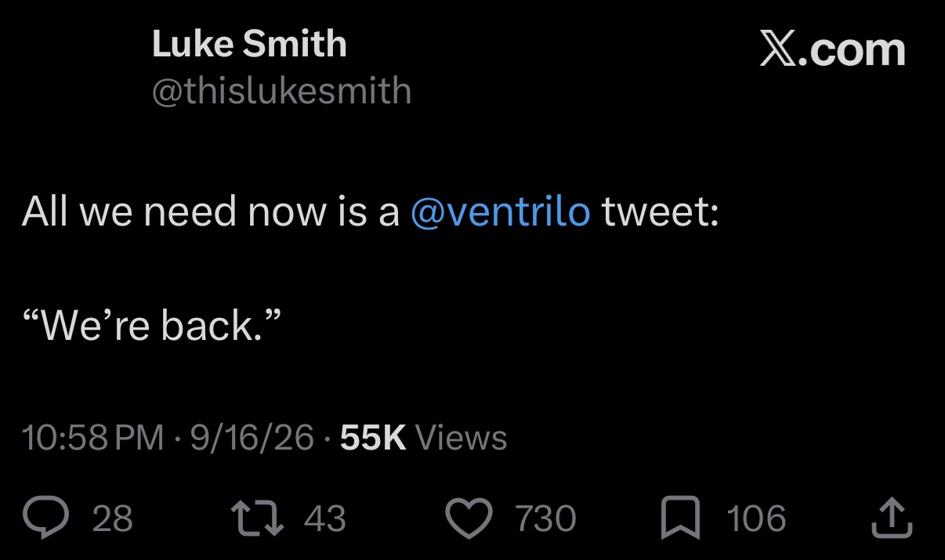Visit the Luke Smith profile via display name
The image size is (945, 560).
coord(249,44)
